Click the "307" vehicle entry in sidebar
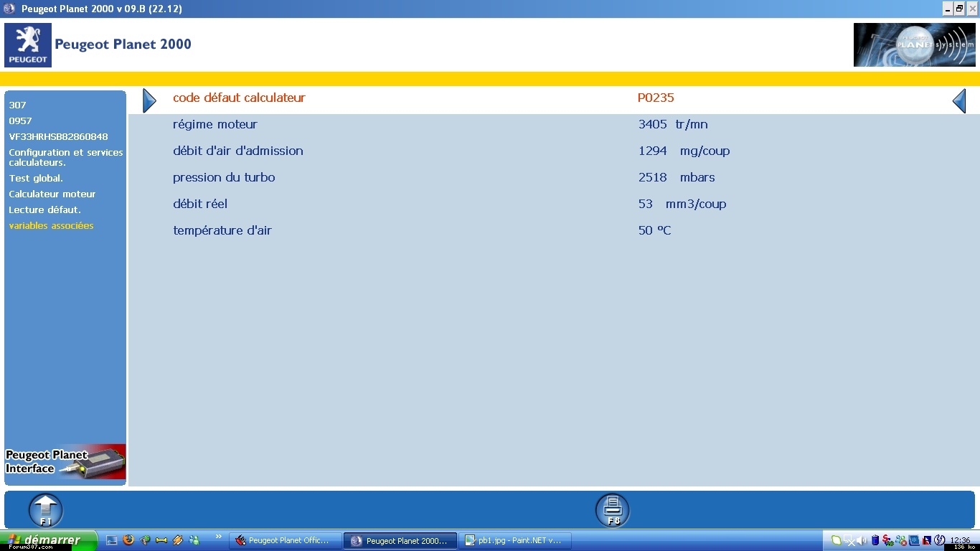Screen dimensions: 980x551 click(17, 105)
